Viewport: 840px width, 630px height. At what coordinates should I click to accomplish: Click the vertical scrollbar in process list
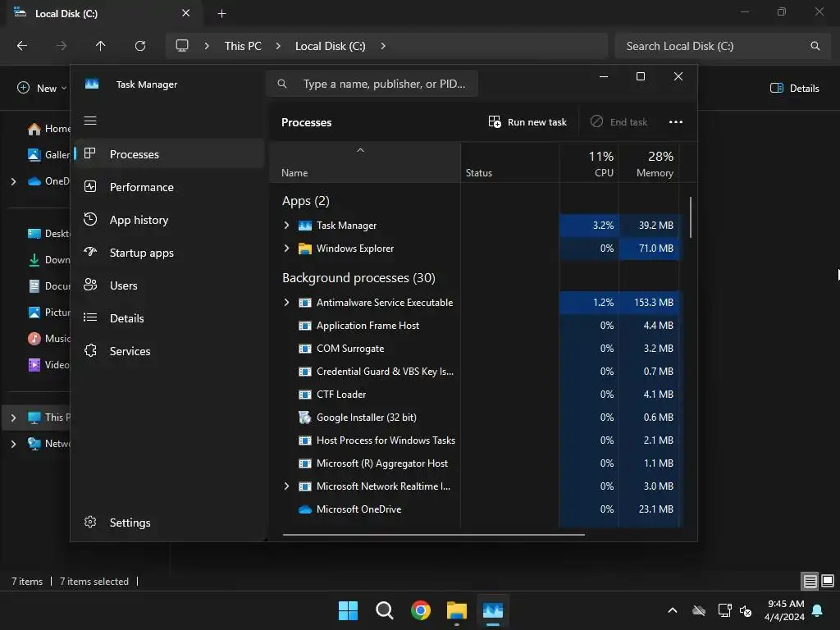[x=690, y=217]
